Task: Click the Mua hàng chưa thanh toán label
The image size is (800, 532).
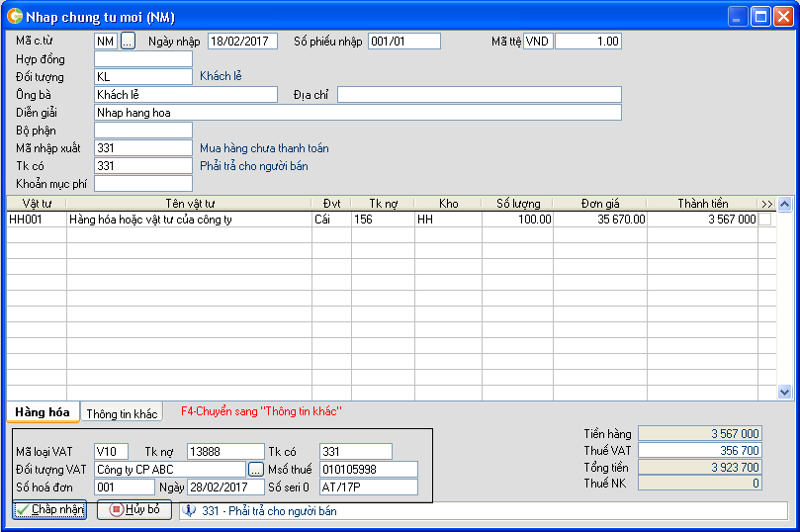Action: (264, 148)
